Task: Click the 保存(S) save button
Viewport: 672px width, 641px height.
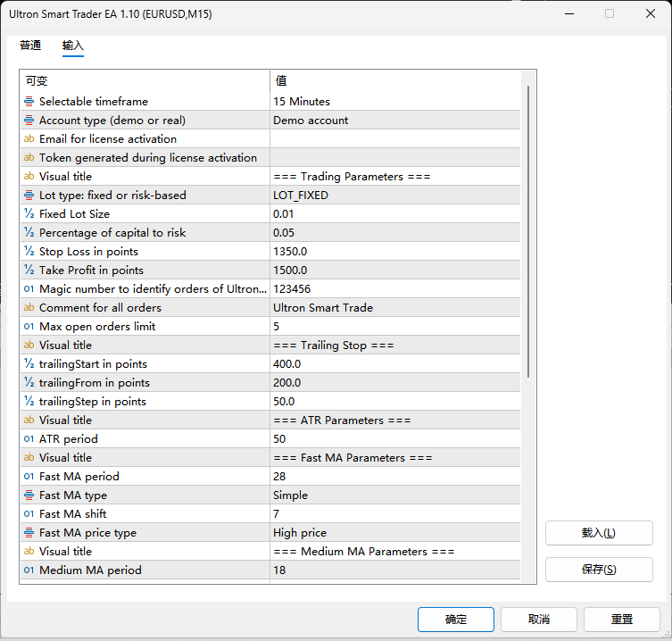Action: coord(599,570)
